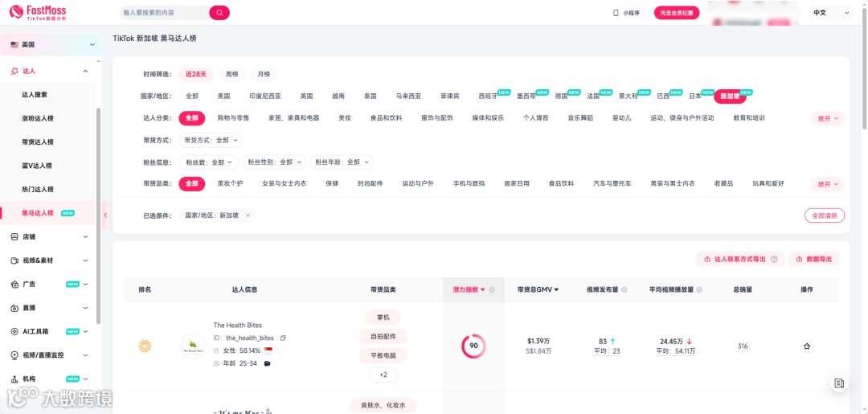Image resolution: width=868 pixels, height=414 pixels.
Task: Click the page vertical scrollbar
Action: (x=865, y=67)
